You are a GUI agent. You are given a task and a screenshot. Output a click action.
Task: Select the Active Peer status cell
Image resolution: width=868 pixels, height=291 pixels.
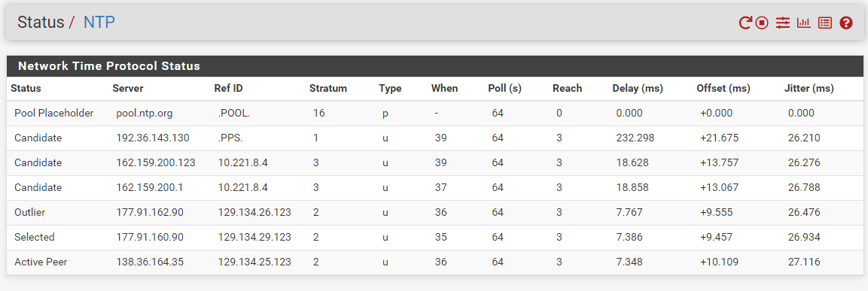41,262
